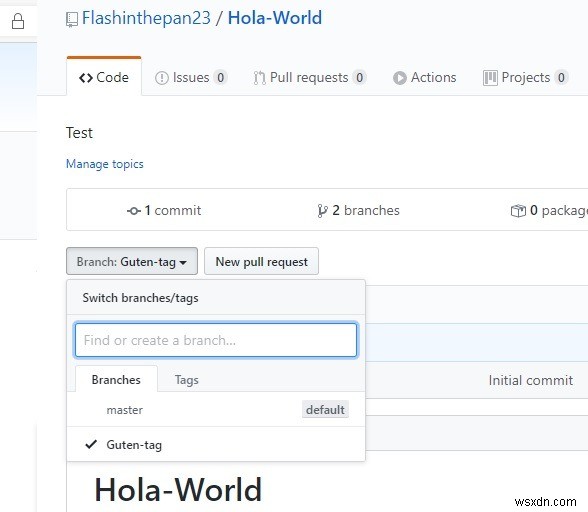Click the repository book icon
The width and height of the screenshot is (588, 512).
(72, 20)
